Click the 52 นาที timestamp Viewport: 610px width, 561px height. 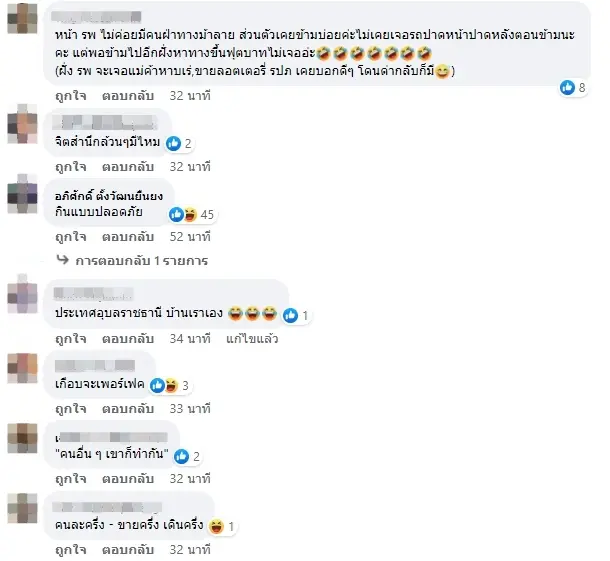[x=190, y=237]
